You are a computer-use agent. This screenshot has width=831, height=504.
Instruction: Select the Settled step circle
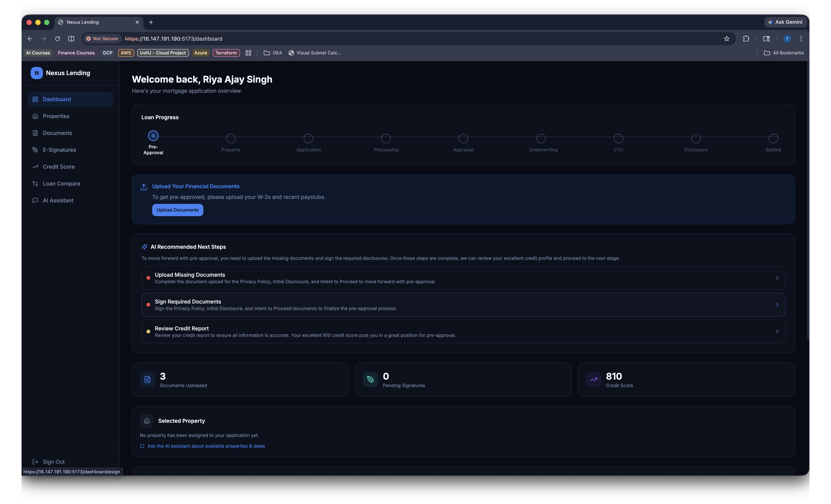(x=773, y=139)
